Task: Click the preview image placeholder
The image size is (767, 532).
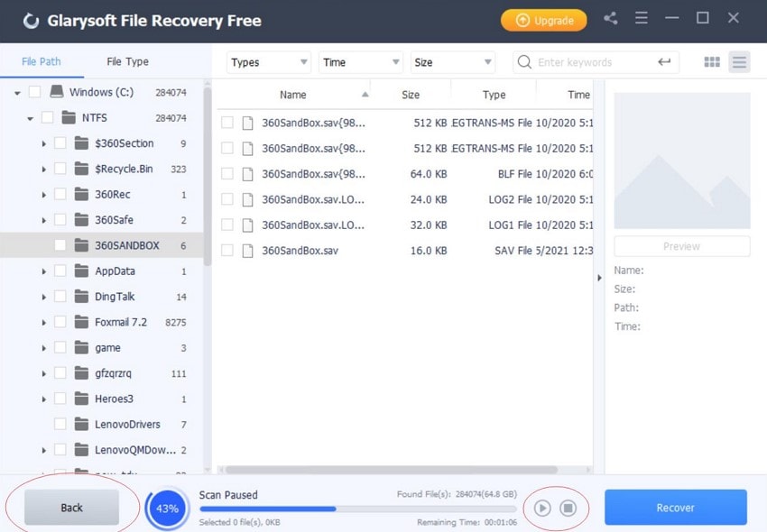Action: click(682, 161)
